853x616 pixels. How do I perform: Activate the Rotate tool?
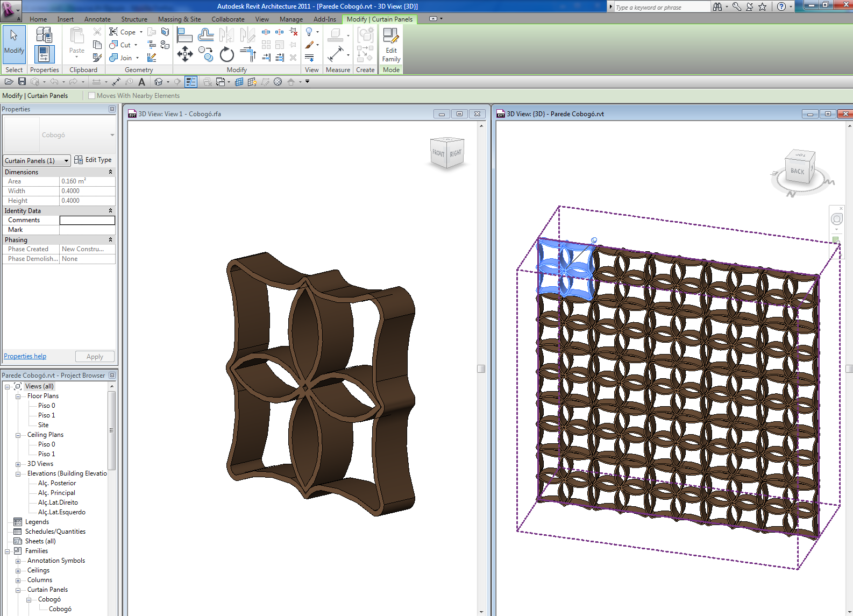point(227,54)
